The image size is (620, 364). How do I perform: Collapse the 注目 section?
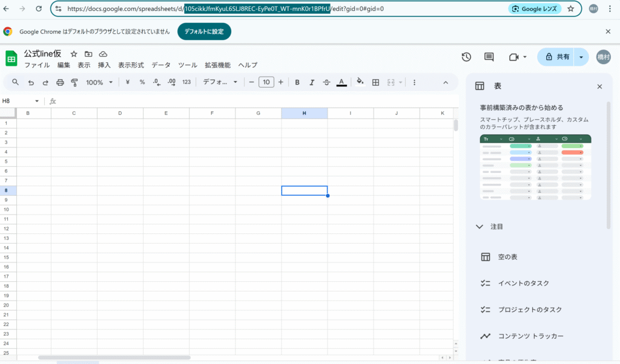(x=480, y=227)
